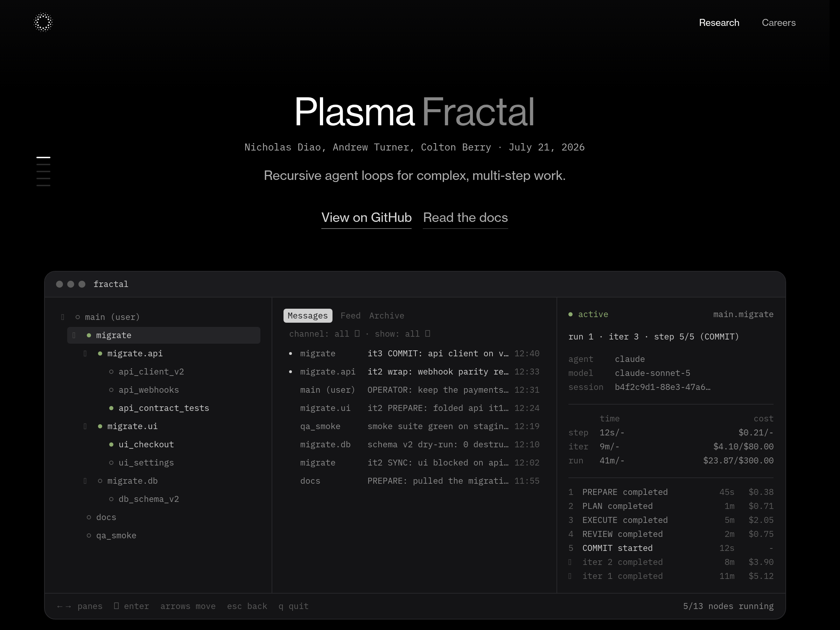Click the esc back shortcut hint

(x=247, y=607)
